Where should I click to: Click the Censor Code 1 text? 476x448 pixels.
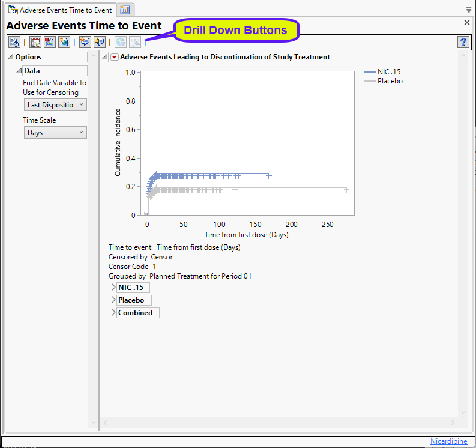pos(133,267)
